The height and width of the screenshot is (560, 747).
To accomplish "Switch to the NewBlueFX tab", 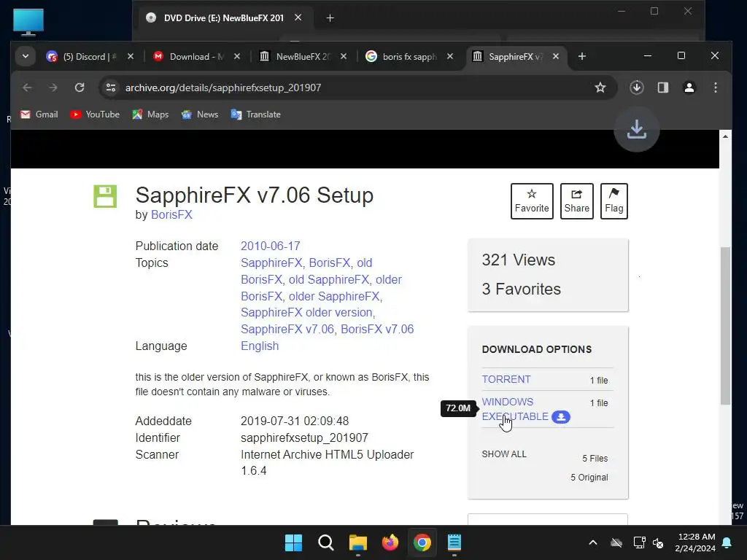I will click(295, 57).
